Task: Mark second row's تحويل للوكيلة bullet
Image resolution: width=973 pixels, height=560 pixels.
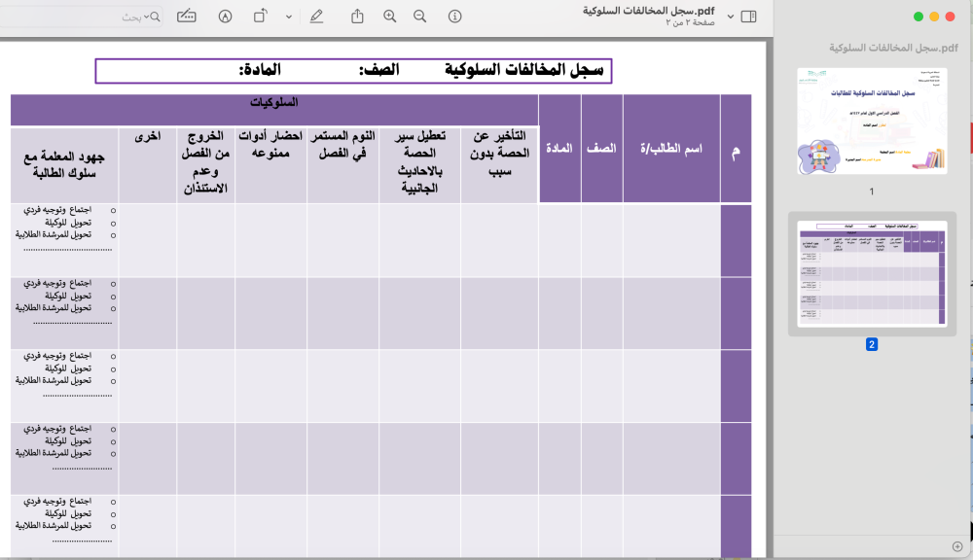Action: (113, 296)
